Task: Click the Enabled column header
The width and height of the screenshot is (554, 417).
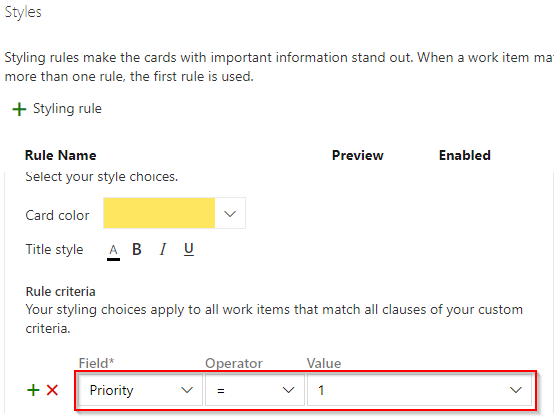Action: (x=465, y=155)
